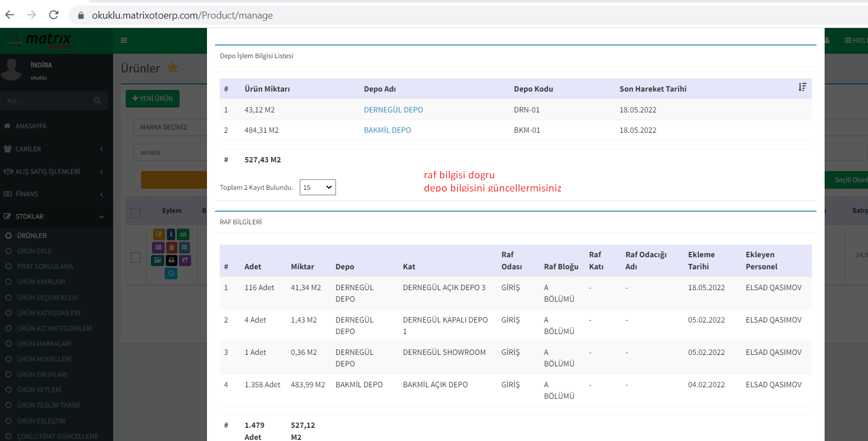The height and width of the screenshot is (441, 868).
Task: Open the records-per-page dropdown showing 15
Action: point(317,188)
